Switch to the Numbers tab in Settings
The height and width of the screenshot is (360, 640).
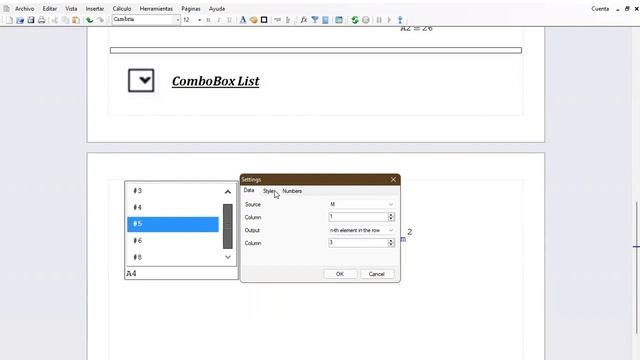click(292, 191)
